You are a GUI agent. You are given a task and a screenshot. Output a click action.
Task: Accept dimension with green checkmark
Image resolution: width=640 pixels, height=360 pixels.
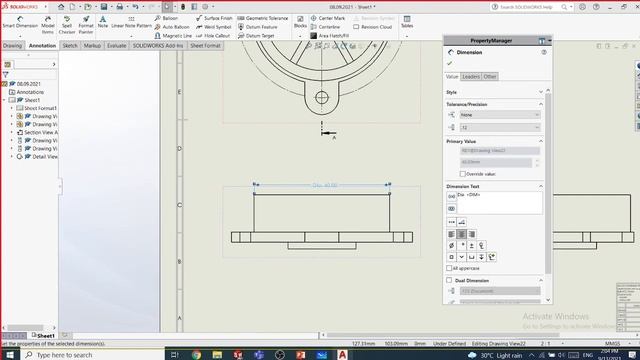tap(449, 63)
